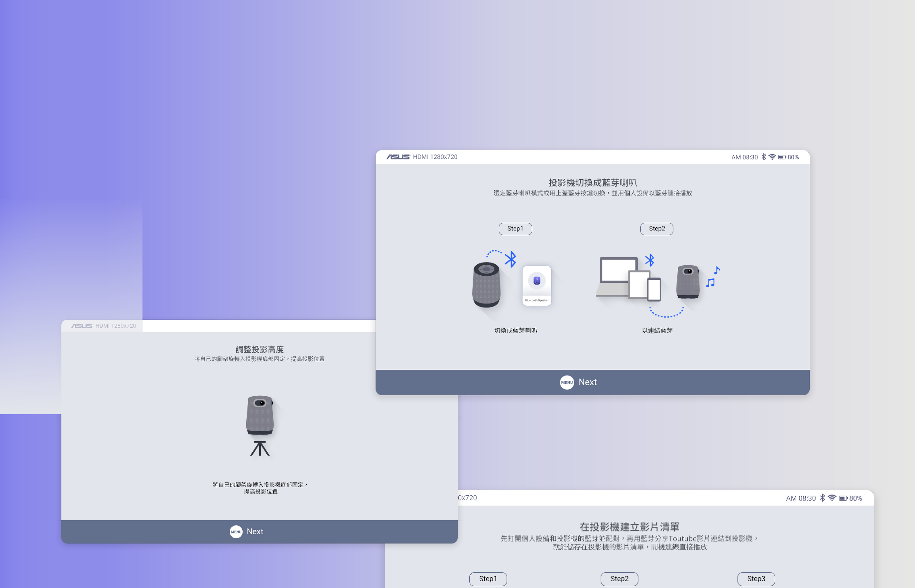Click the Bluetooth Speaker mode card
Screen dimensions: 915x588
(x=536, y=286)
